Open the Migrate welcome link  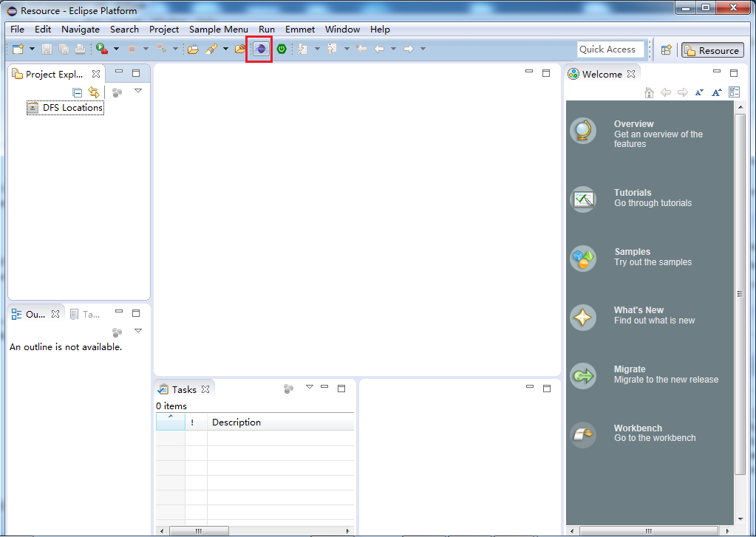[629, 369]
